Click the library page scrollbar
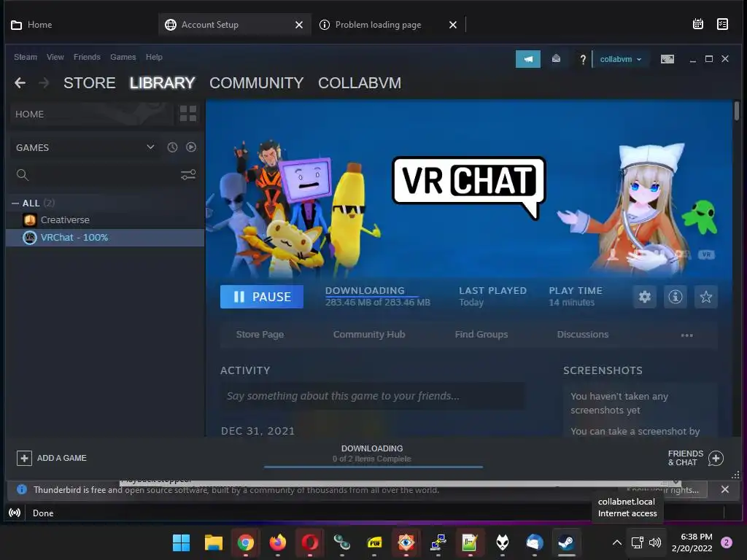Image resolution: width=747 pixels, height=560 pixels. [737, 111]
